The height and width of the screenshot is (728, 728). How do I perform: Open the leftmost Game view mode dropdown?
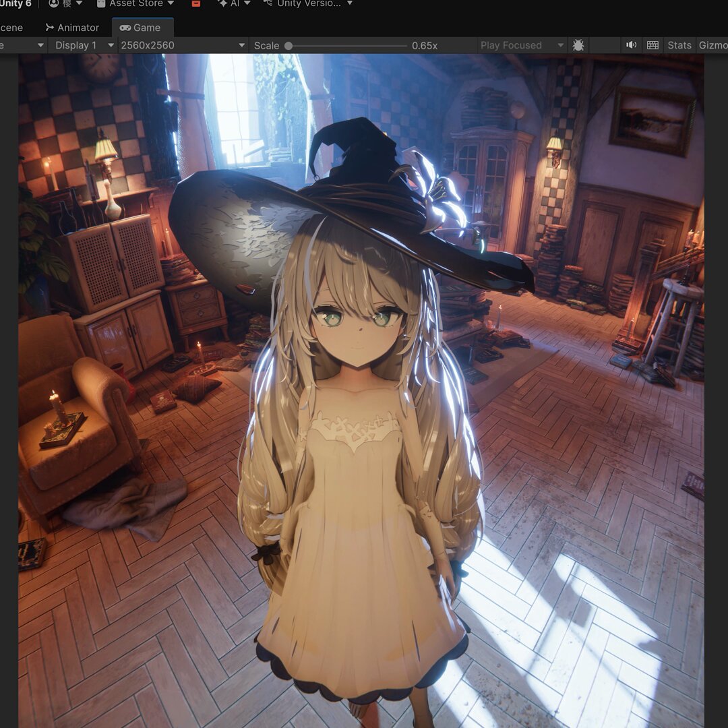coord(23,46)
